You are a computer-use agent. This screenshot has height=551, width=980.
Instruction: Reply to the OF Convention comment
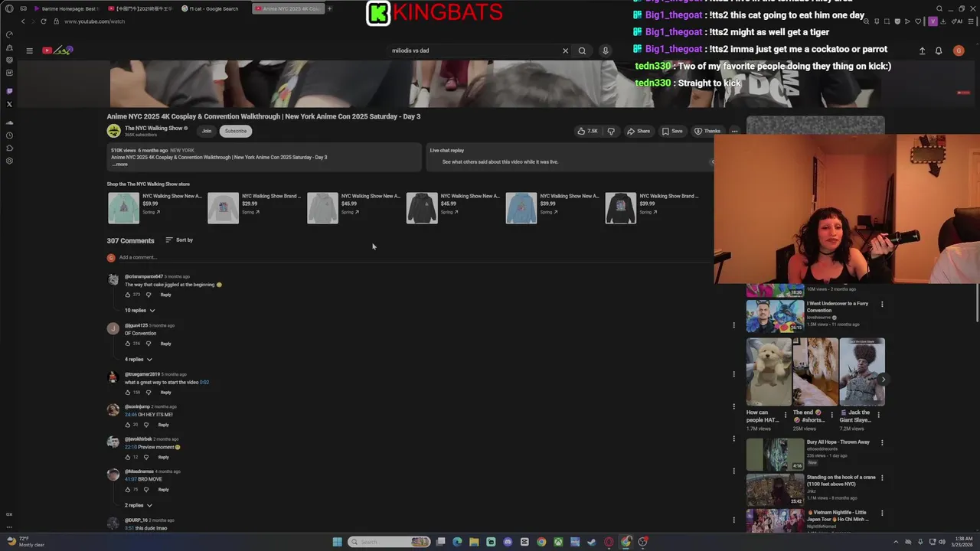(x=165, y=344)
